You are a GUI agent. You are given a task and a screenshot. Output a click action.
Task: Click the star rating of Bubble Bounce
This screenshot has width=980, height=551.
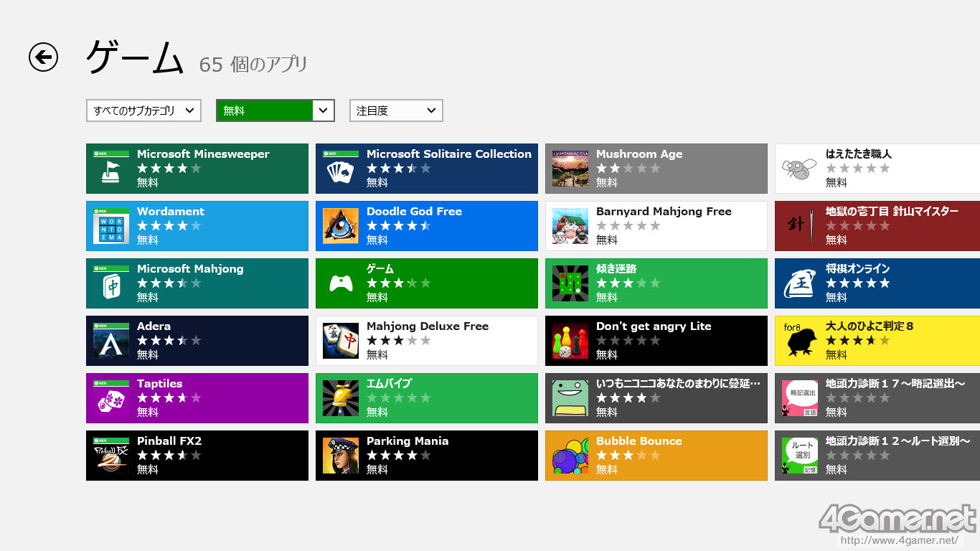628,456
